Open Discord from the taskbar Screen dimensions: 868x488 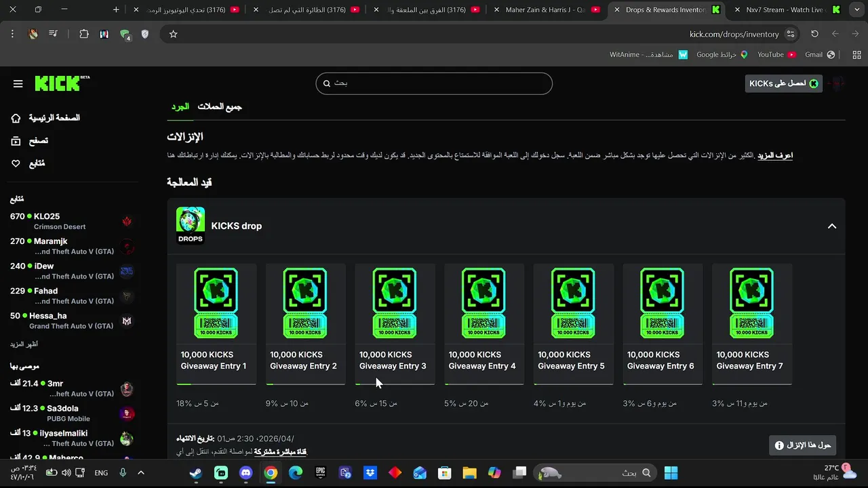[x=245, y=472]
